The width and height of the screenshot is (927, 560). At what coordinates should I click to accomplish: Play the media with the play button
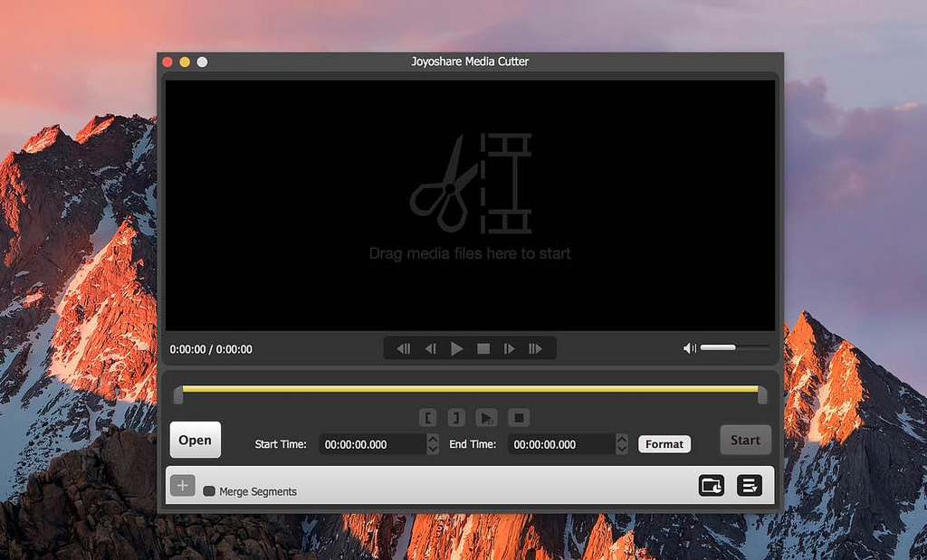tap(457, 347)
